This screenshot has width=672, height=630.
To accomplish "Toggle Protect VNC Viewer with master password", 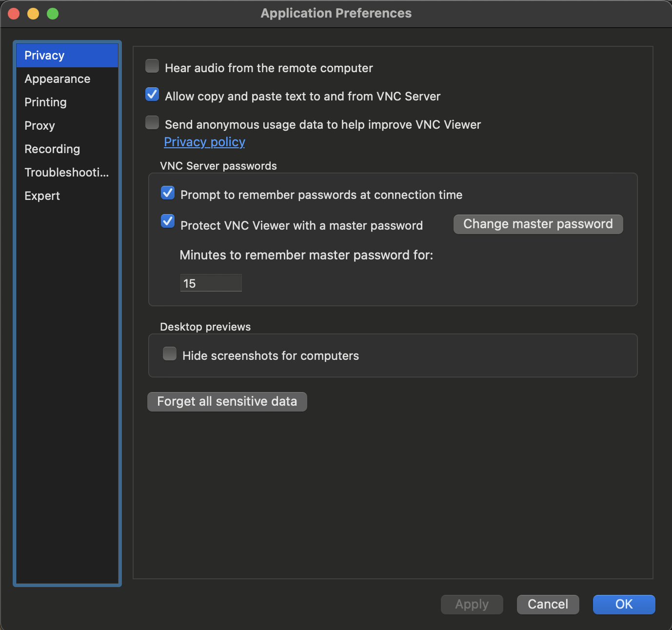I will [168, 221].
